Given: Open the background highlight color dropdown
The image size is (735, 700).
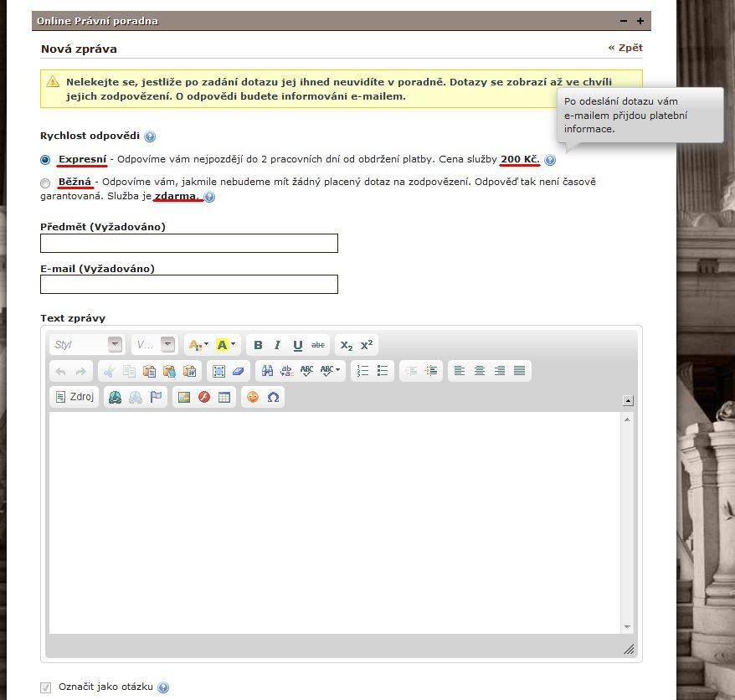Looking at the screenshot, I should (226, 345).
